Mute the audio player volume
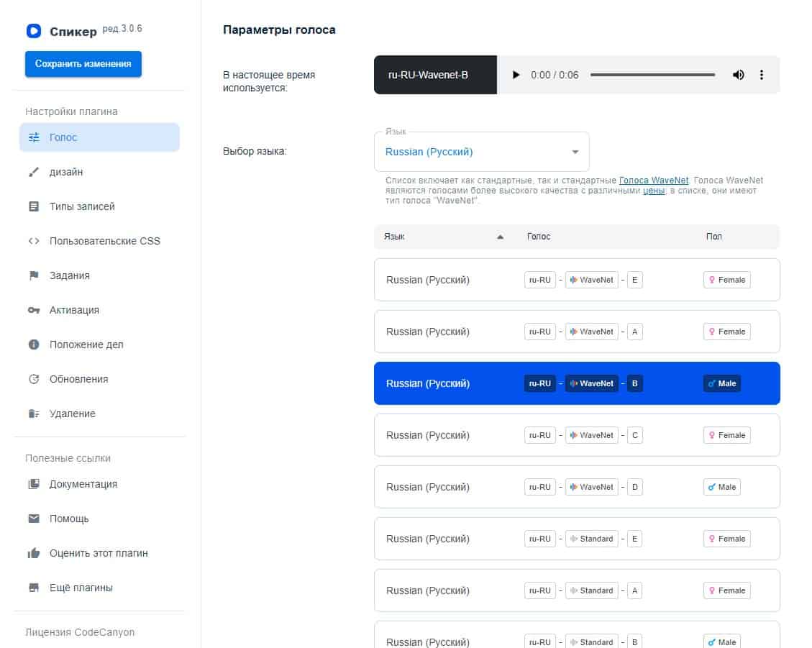 tap(739, 75)
